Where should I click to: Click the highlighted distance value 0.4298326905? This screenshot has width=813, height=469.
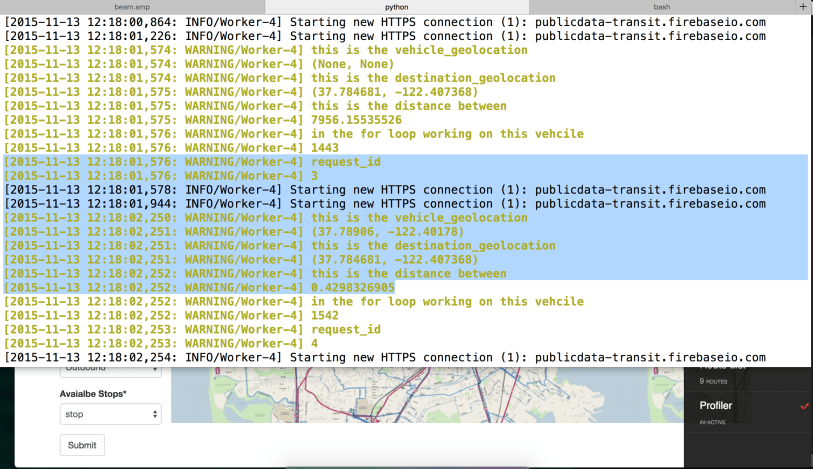(353, 288)
